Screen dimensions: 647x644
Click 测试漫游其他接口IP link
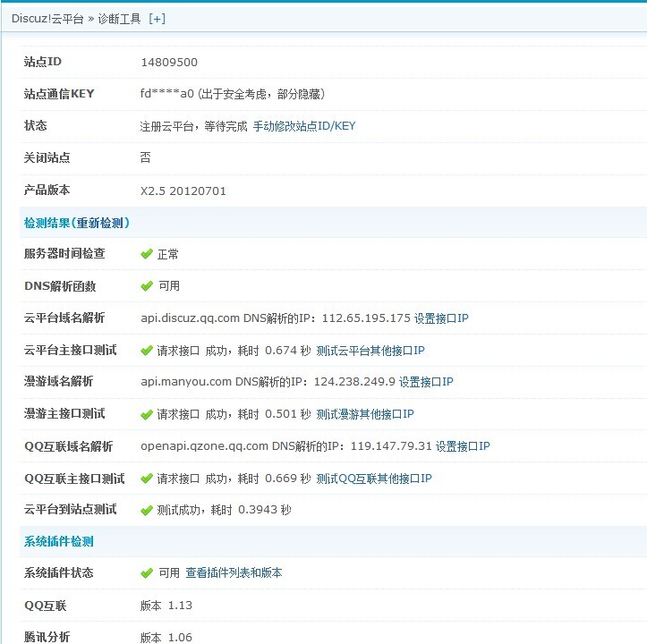(365, 414)
